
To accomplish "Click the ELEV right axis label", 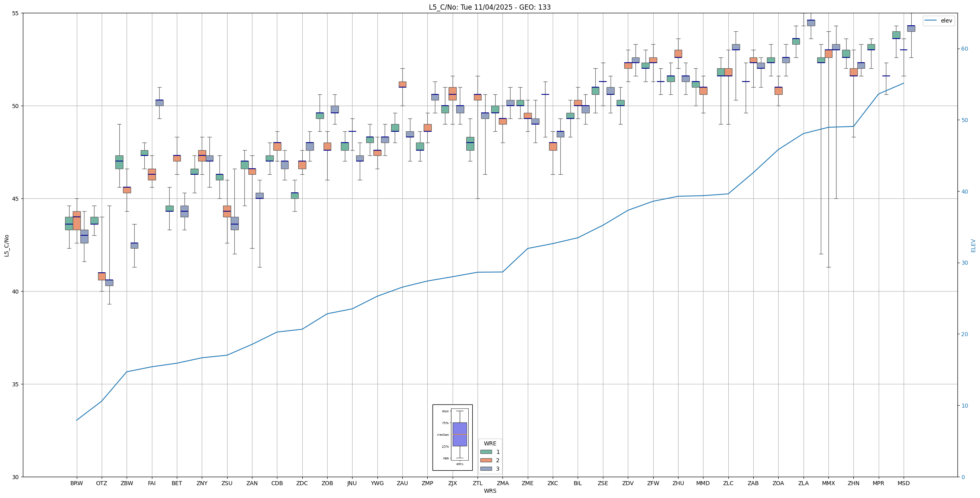I will [x=973, y=245].
